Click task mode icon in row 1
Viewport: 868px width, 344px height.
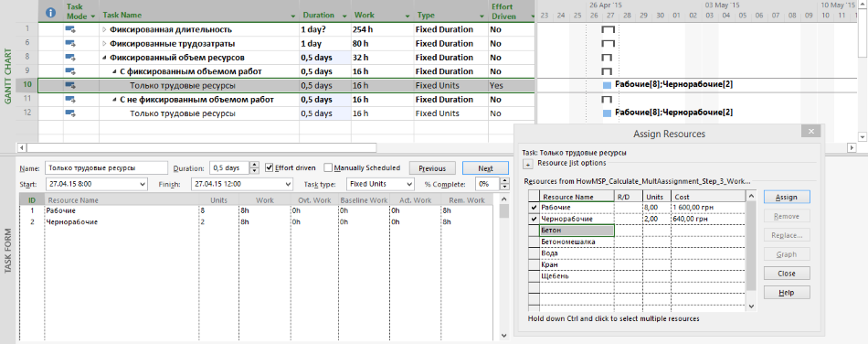click(x=71, y=29)
